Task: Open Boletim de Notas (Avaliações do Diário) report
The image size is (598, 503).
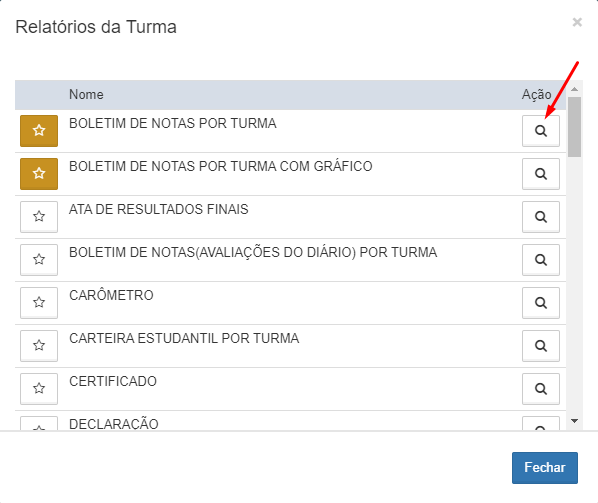Action: coord(541,260)
